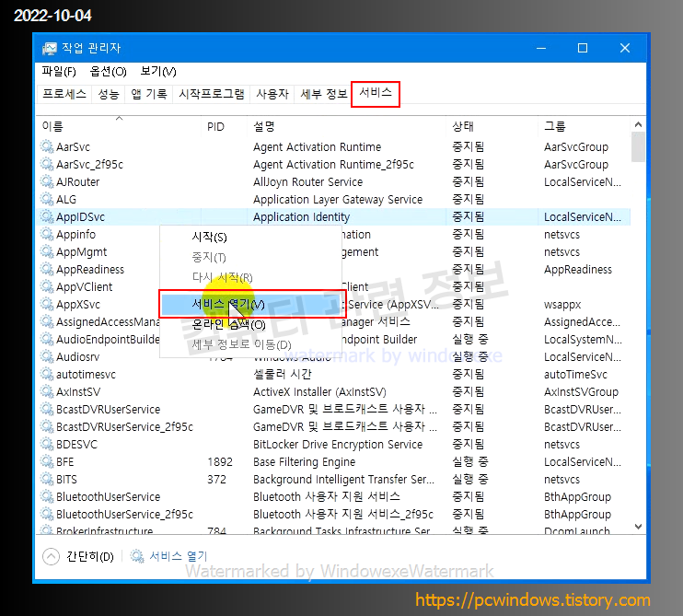Click the gear icon for AppVClient
Viewport: 683px width, 616px height.
point(47,286)
